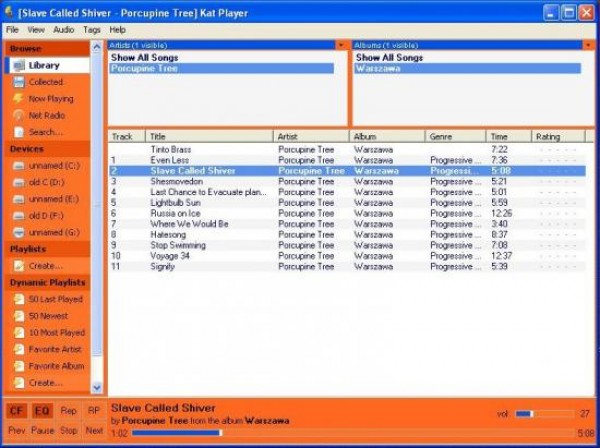Select the unnamed (G:) disc drive icon
Viewport: 600px width, 448px height.
tap(19, 233)
